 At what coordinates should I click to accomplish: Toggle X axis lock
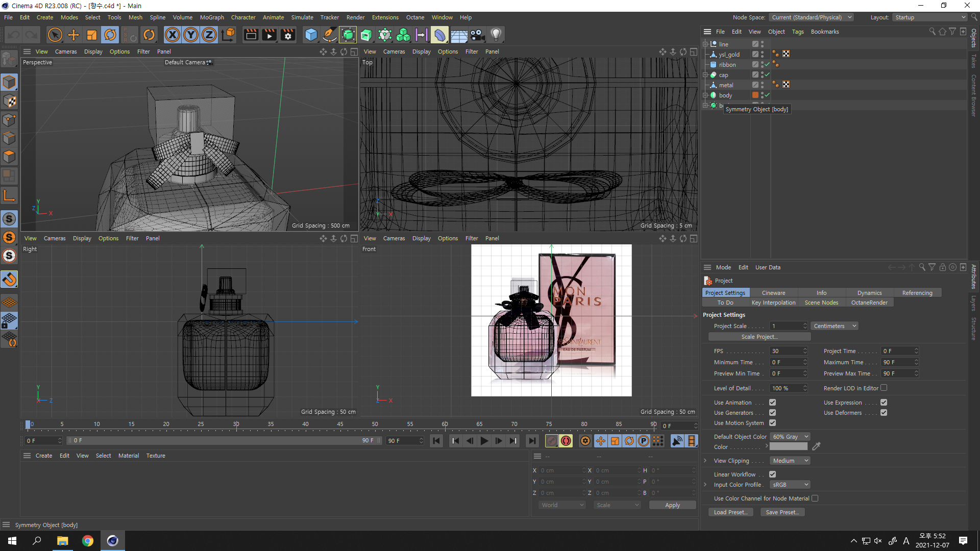pyautogui.click(x=173, y=35)
